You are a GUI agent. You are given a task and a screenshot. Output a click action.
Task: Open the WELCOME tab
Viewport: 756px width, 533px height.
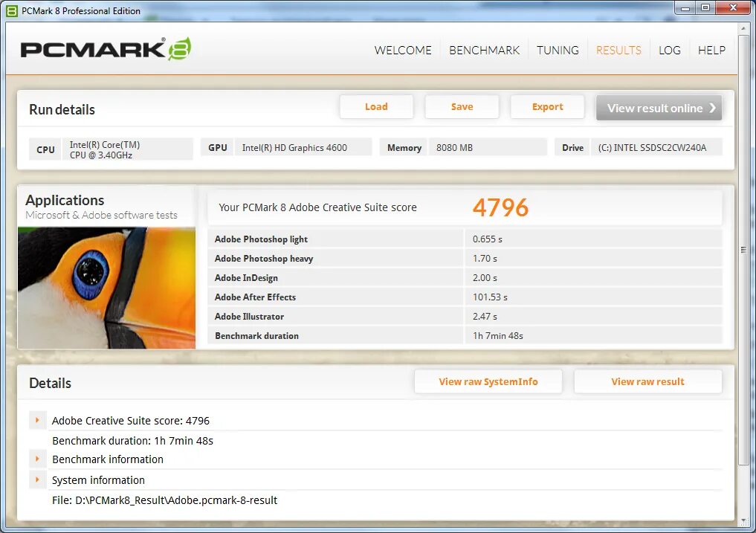pos(403,50)
